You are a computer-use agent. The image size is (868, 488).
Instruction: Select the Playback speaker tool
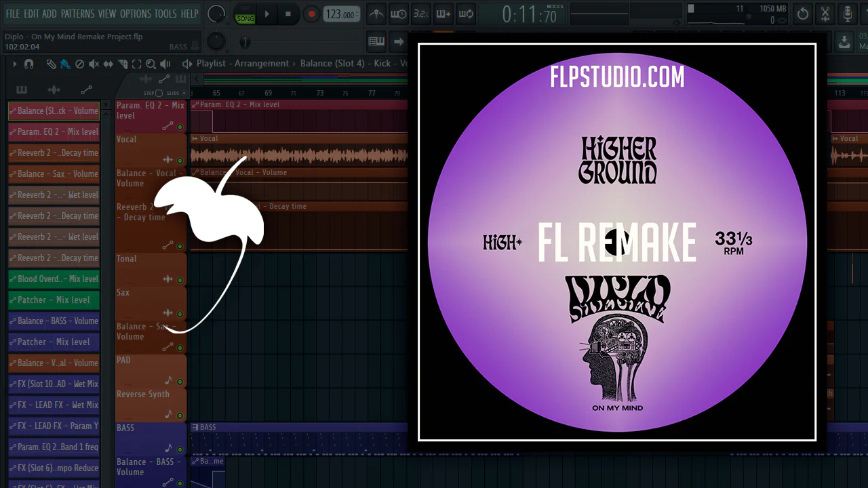point(165,64)
